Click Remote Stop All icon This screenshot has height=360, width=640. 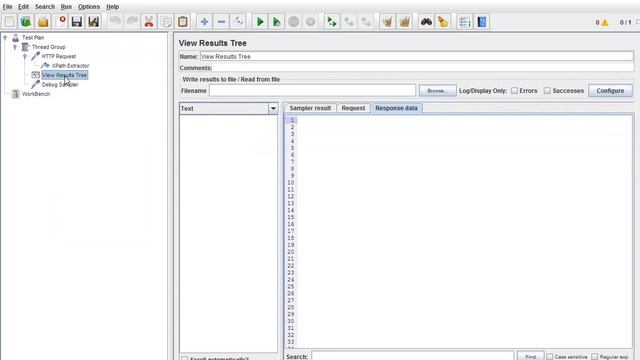point(349,22)
